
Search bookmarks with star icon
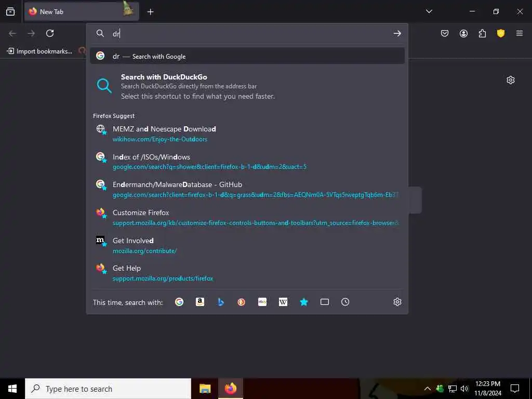tap(303, 302)
